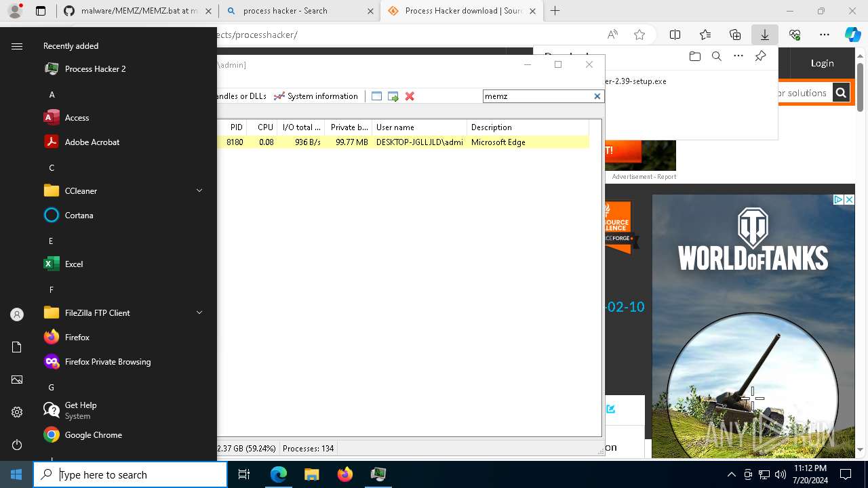The image size is (868, 488).
Task: Open more options in Downloads panel
Action: coord(738,56)
